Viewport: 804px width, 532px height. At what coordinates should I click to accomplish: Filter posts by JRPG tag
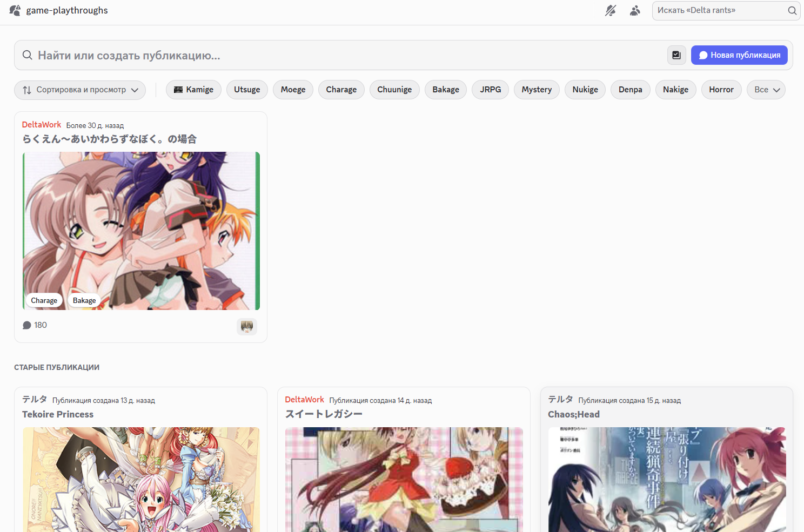coord(491,90)
